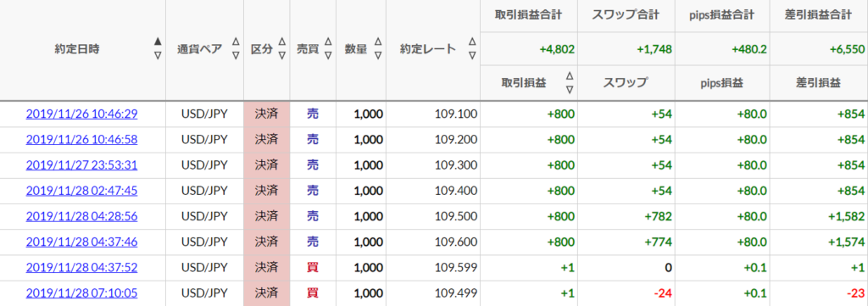868x306 pixels.
Task: Sort 取引損益 column descending via down triangle
Action: pos(569,89)
